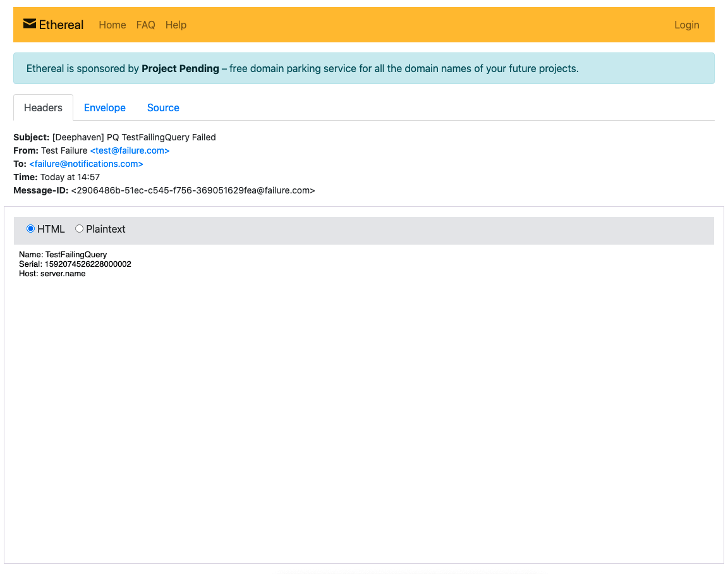Click the Message-ID value
The width and height of the screenshot is (728, 574).
pos(193,190)
